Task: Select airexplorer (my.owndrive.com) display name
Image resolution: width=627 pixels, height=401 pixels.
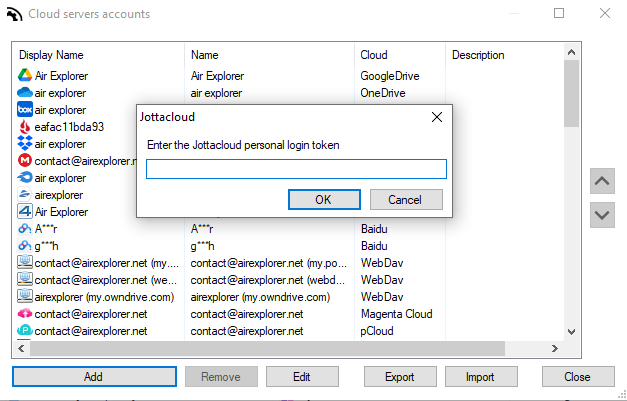Action: point(104,297)
